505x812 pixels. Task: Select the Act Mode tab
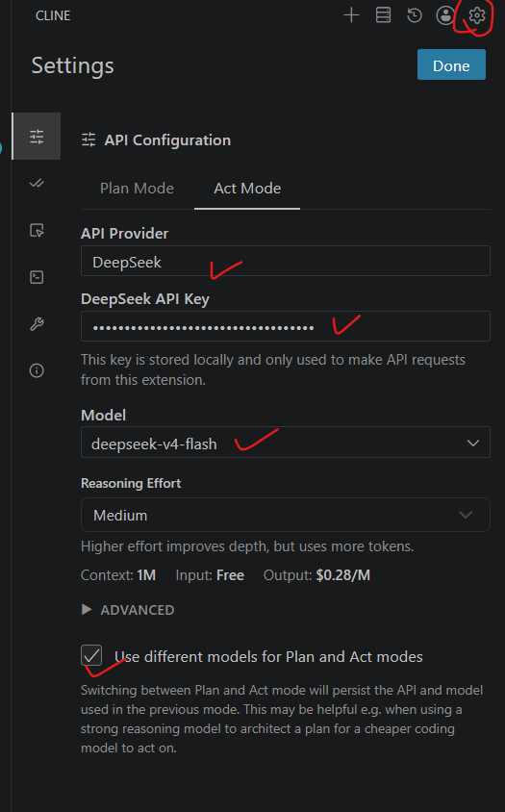(x=247, y=189)
